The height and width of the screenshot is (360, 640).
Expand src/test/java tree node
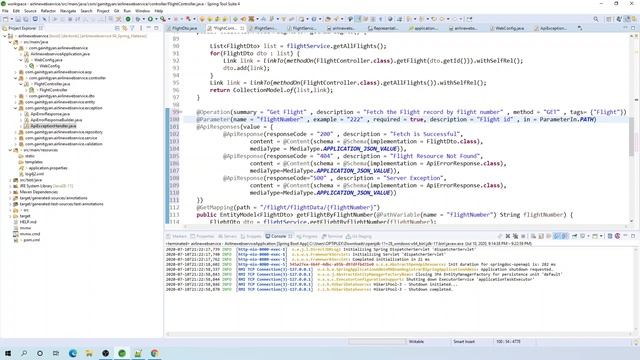point(11,180)
